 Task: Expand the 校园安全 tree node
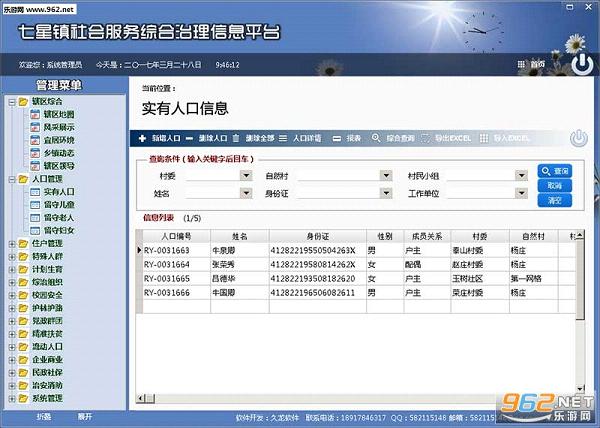pyautogui.click(x=12, y=295)
